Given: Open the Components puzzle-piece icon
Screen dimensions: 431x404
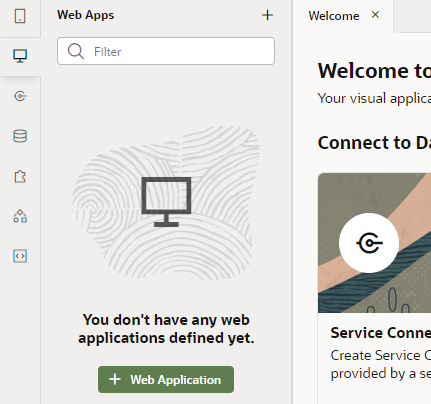Looking at the screenshot, I should [x=20, y=176].
